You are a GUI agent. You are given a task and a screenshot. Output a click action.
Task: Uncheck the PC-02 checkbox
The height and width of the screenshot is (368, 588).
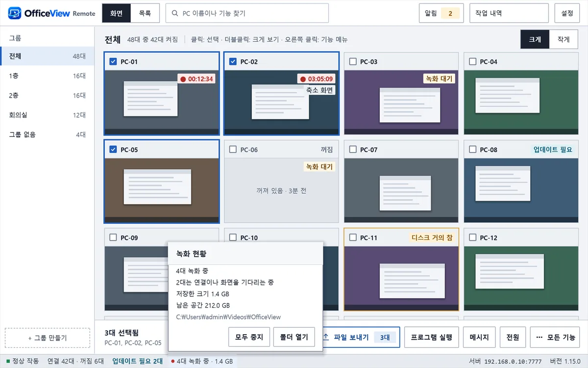point(233,62)
